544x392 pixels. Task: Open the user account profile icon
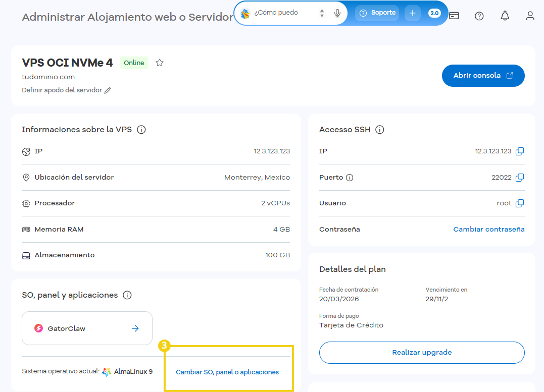click(530, 16)
